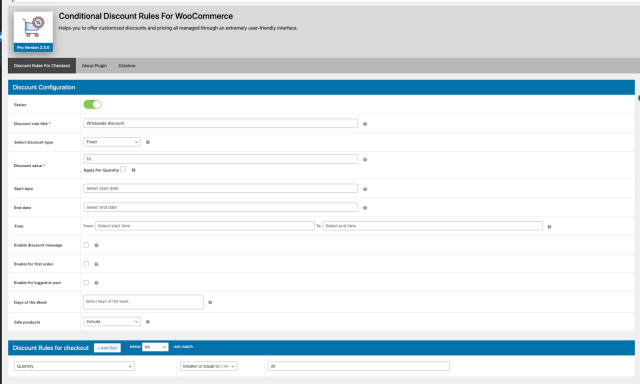This screenshot has height=384, width=640.
Task: Open help icon beside Enable for logged in user
Action: point(96,283)
